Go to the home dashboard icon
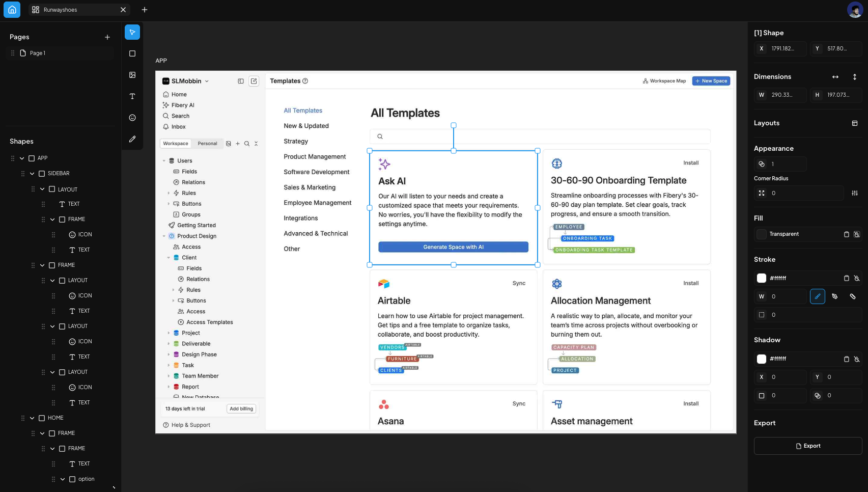This screenshot has height=492, width=868. coord(12,10)
